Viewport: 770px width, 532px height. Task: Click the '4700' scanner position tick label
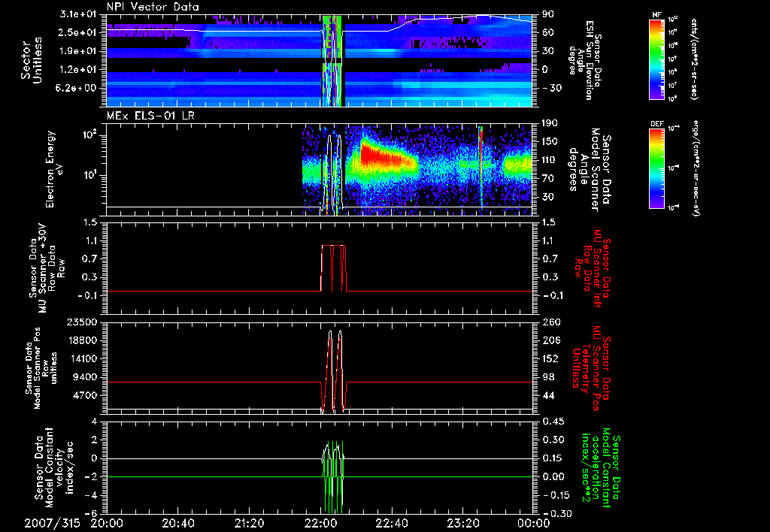tap(86, 395)
